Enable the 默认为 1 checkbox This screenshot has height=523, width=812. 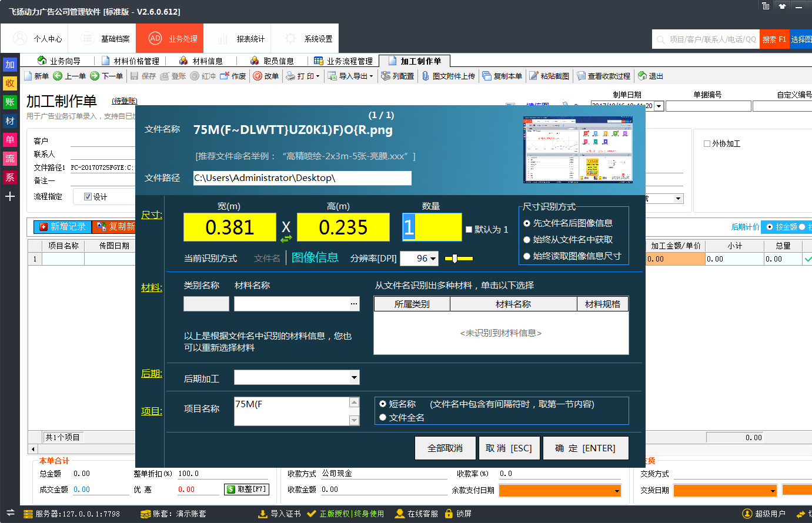[469, 230]
